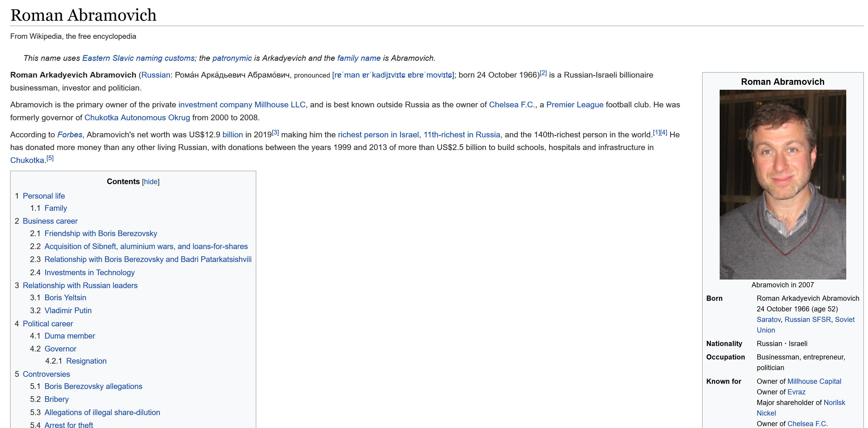
Task: Jump to Boris Yeltsin subsection
Action: (x=65, y=298)
